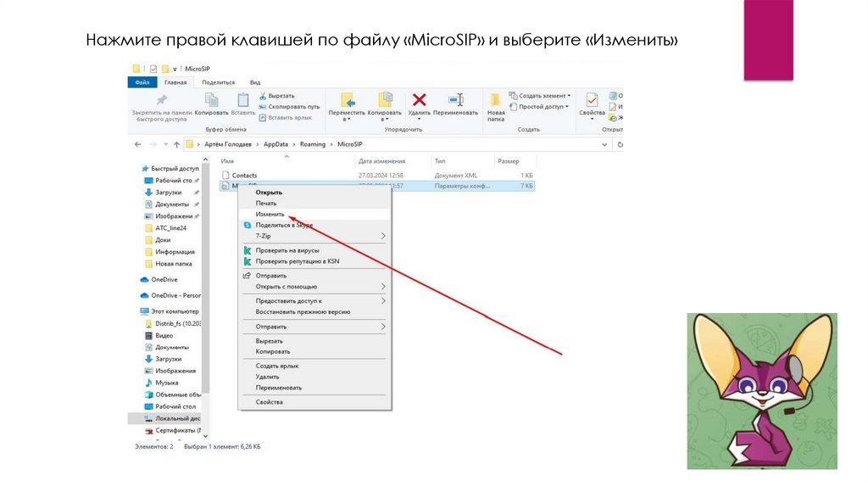868x487 pixels.
Task: Click the red X Удалить icon in the ribbon
Action: point(419,100)
